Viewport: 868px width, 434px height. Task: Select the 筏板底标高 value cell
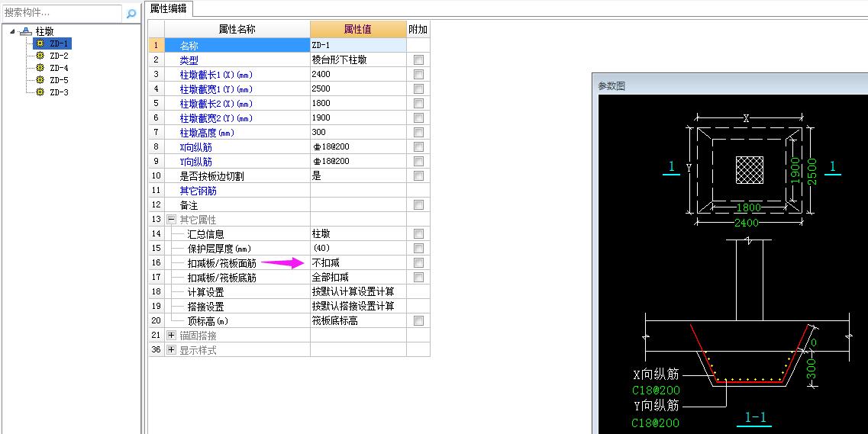(358, 320)
